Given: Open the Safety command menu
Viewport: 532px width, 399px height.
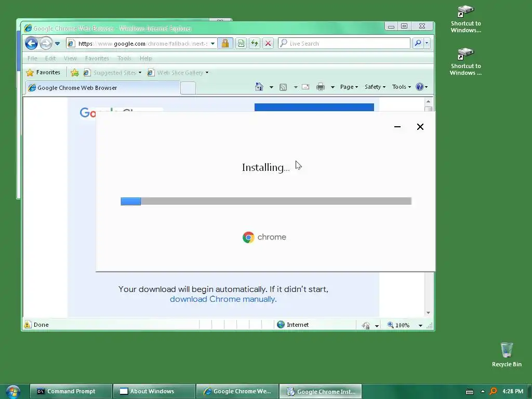Looking at the screenshot, I should pos(375,87).
